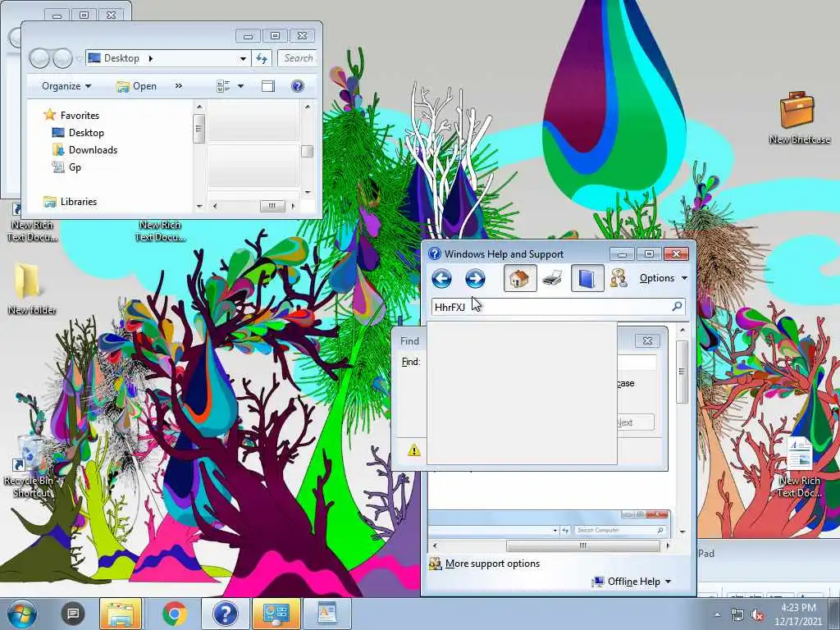Open the network tray icon
Image resolution: width=840 pixels, height=630 pixels.
(737, 615)
